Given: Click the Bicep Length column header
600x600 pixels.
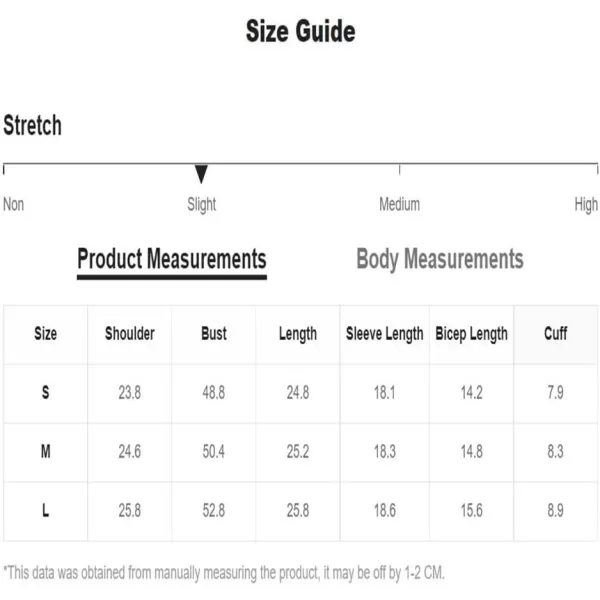Looking at the screenshot, I should (471, 334).
